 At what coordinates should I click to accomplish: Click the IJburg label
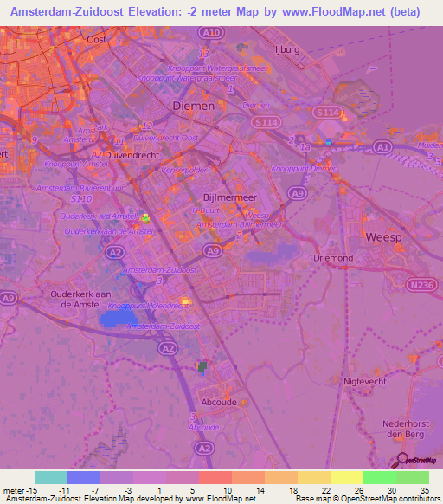point(287,49)
